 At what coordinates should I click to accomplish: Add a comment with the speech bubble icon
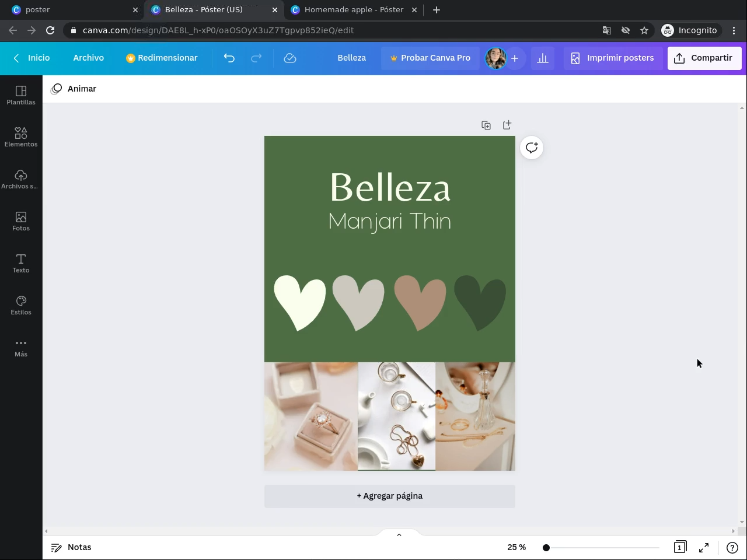tap(532, 148)
